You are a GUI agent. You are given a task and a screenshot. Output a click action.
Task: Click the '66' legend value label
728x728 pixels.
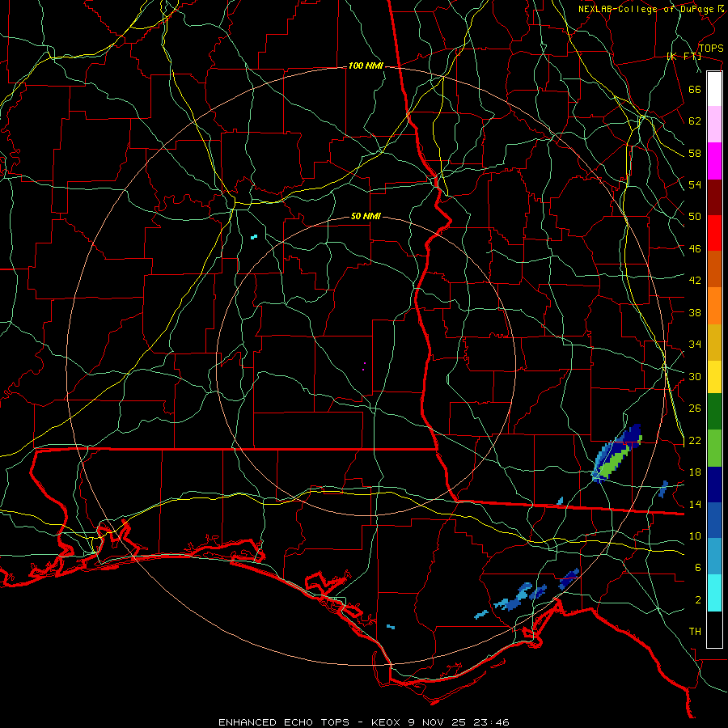coord(695,89)
